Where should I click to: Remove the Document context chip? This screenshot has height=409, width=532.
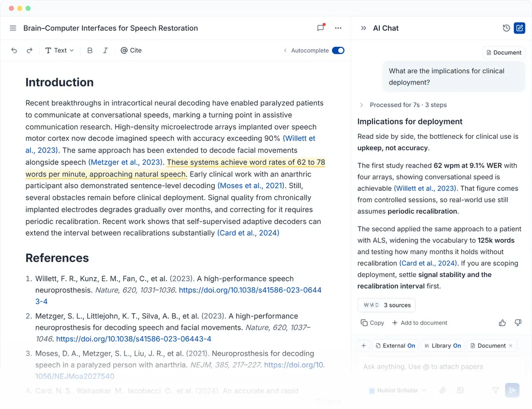pyautogui.click(x=511, y=346)
